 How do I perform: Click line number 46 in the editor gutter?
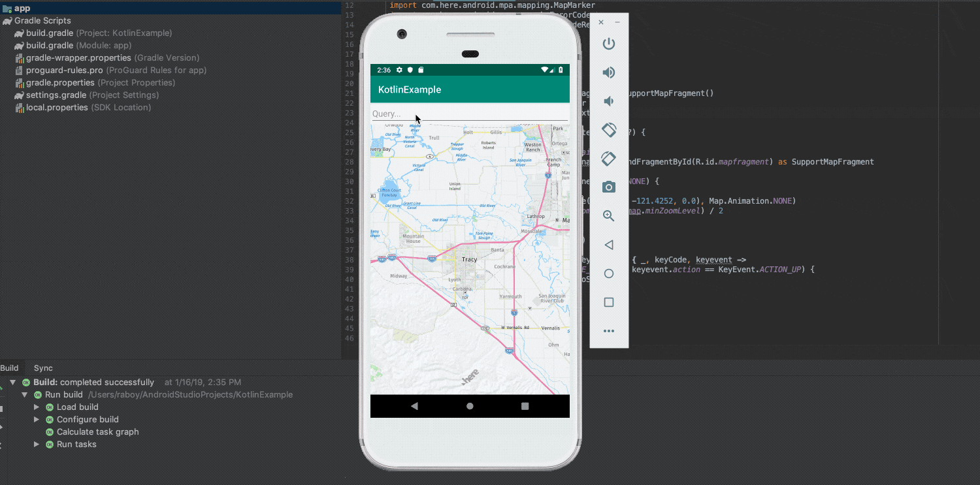348,338
